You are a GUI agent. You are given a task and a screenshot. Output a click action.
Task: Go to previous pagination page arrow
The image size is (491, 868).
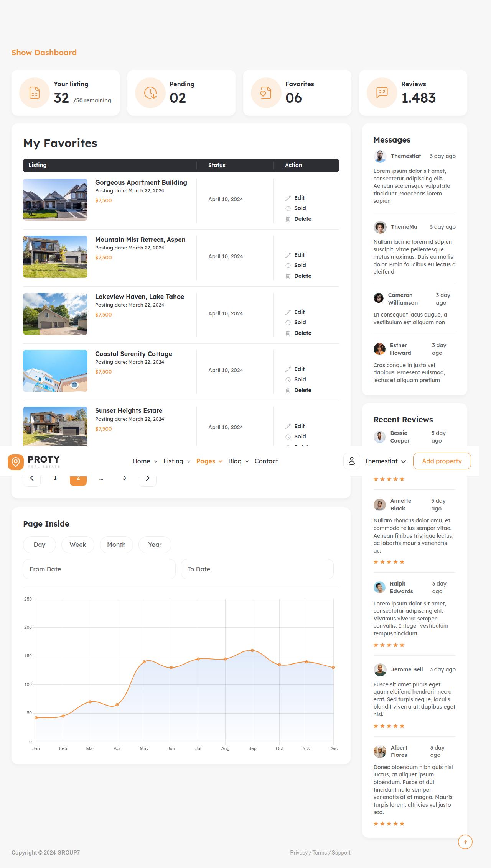coord(32,479)
